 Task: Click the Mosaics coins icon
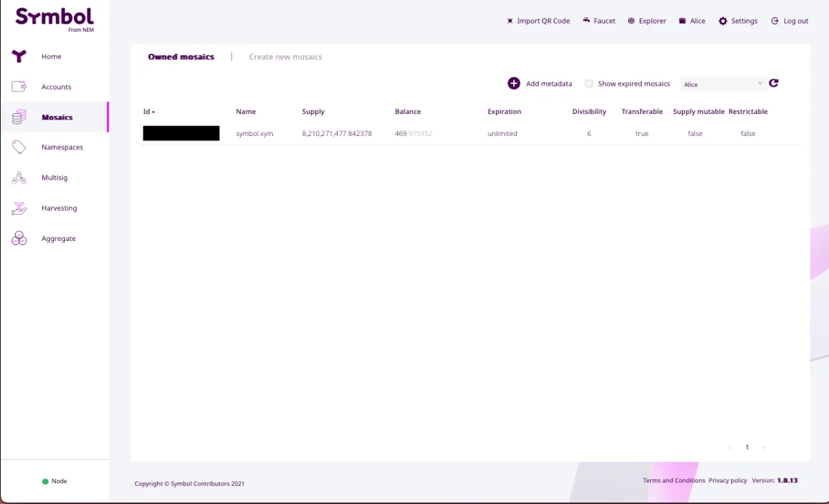pos(19,117)
